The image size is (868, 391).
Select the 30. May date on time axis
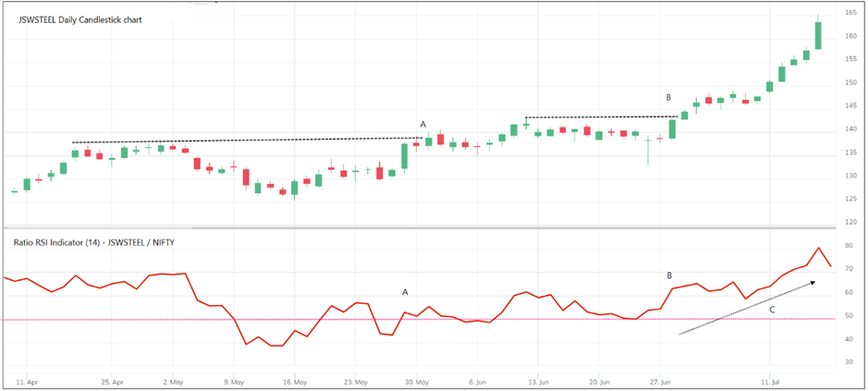[x=417, y=381]
